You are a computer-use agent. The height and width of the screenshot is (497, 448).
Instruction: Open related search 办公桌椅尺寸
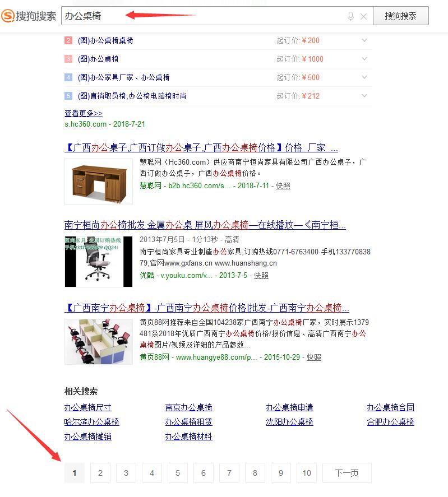(88, 407)
